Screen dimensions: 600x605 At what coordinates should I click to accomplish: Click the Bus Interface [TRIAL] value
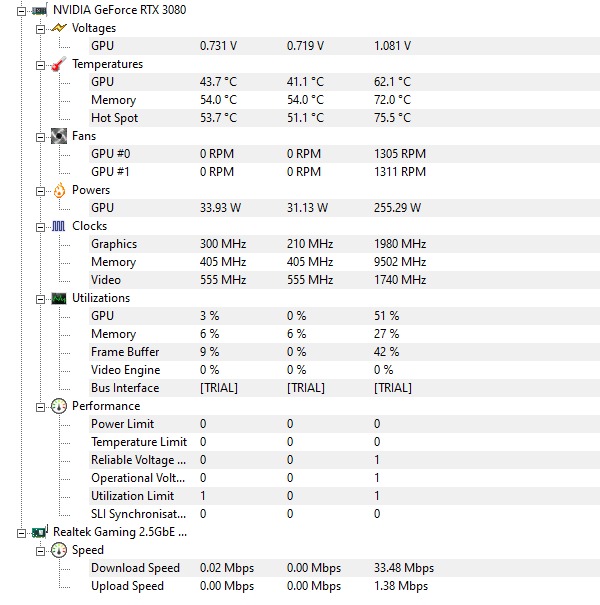point(220,388)
